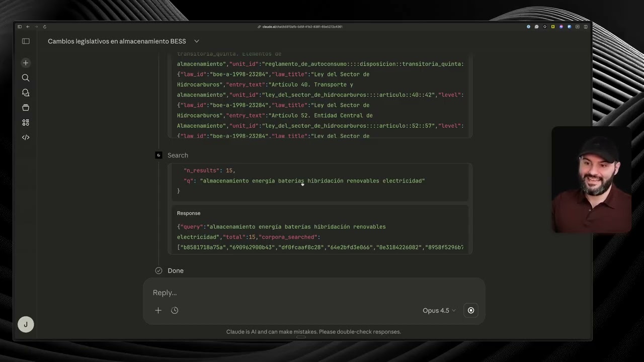Click the first blue browser extension icon
Viewport: 644px width, 362px height.
pos(528,27)
